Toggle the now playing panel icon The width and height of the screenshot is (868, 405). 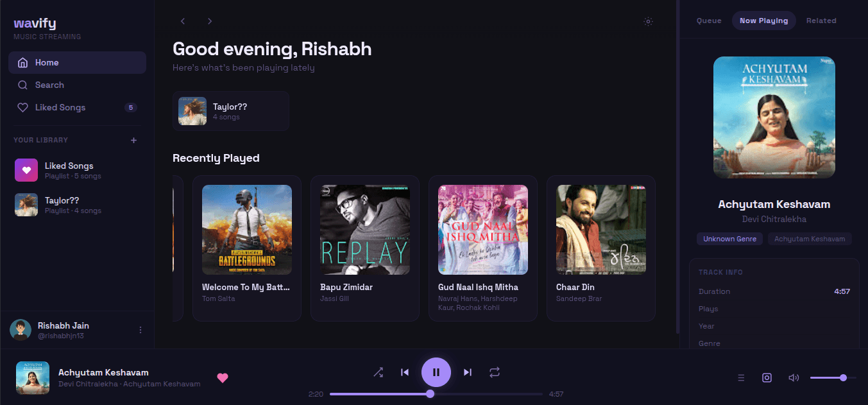767,378
